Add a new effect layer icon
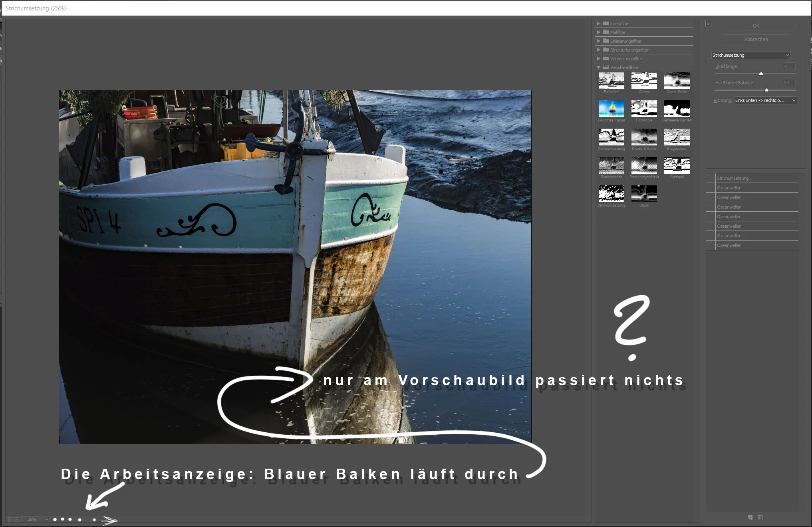The height and width of the screenshot is (527, 812). (x=750, y=517)
